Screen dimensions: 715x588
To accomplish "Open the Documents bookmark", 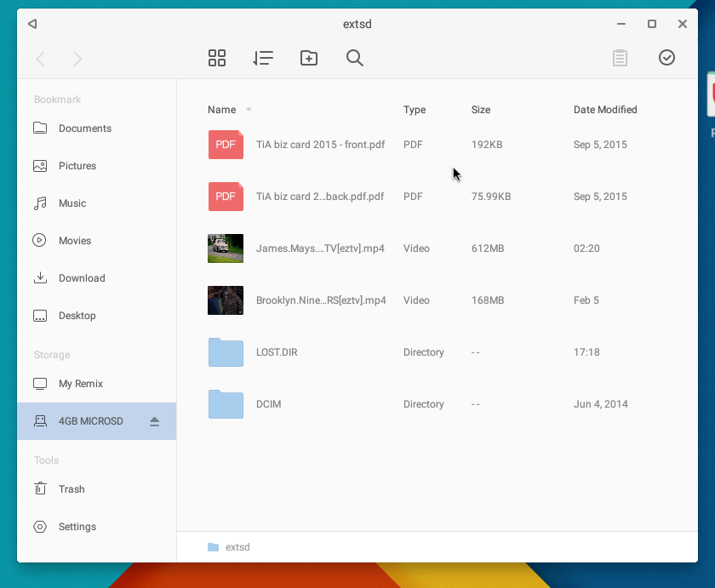I will [x=84, y=128].
